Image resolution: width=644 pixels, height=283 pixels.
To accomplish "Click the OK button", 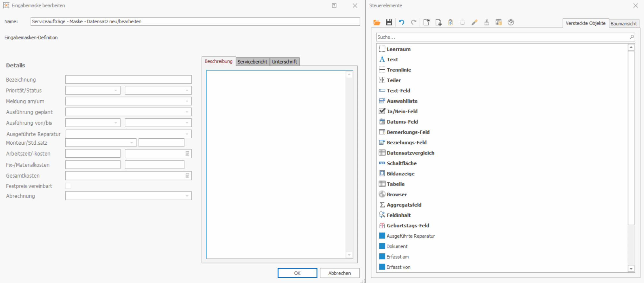I will tap(297, 273).
